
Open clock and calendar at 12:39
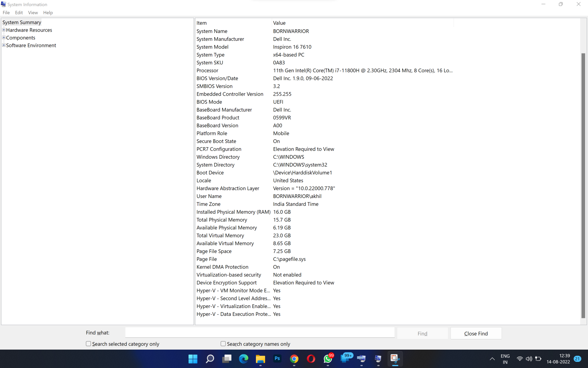tap(558, 359)
